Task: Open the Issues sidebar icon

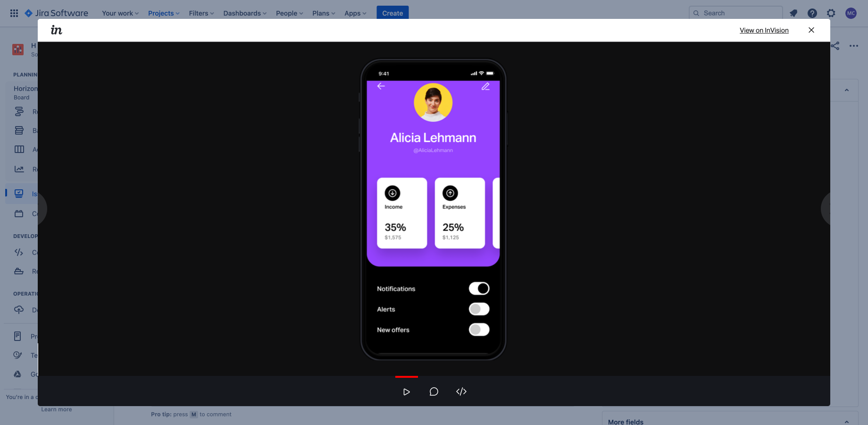Action: coord(19,194)
